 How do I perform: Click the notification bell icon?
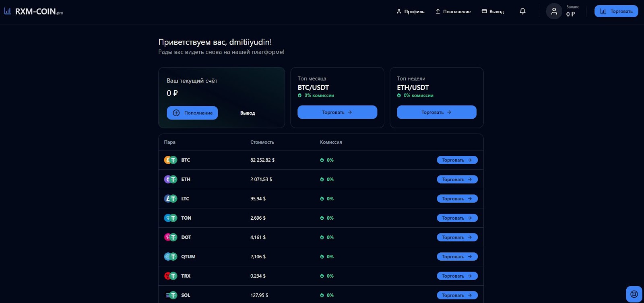pos(522,11)
